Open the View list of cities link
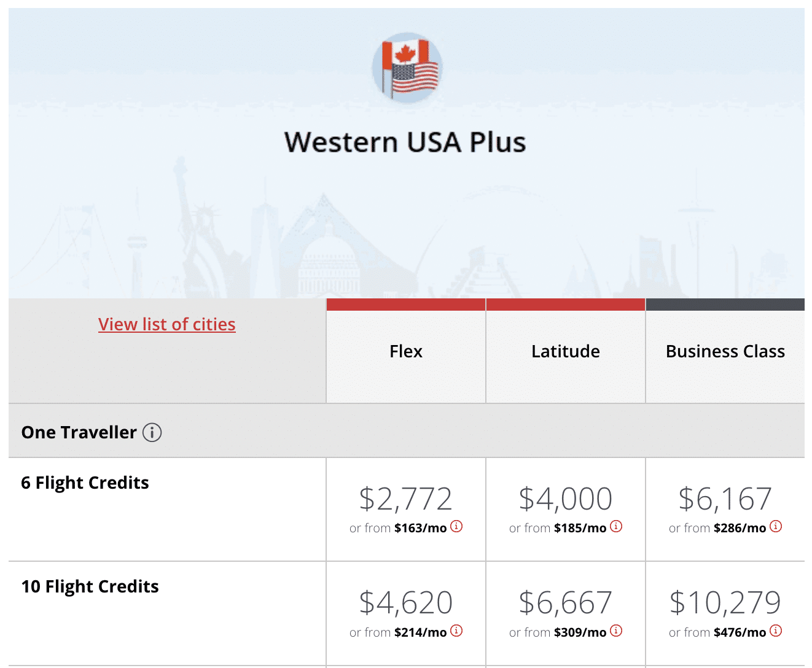 click(167, 324)
